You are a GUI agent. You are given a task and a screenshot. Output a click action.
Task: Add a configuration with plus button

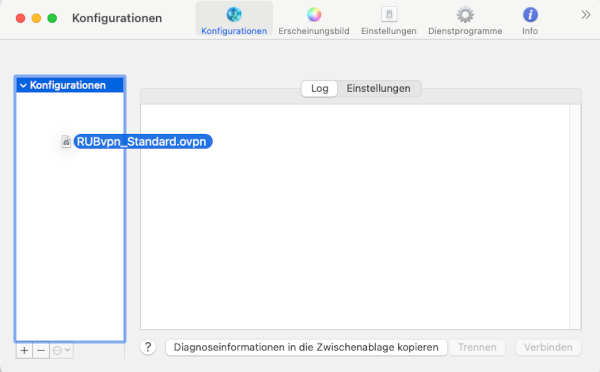24,351
